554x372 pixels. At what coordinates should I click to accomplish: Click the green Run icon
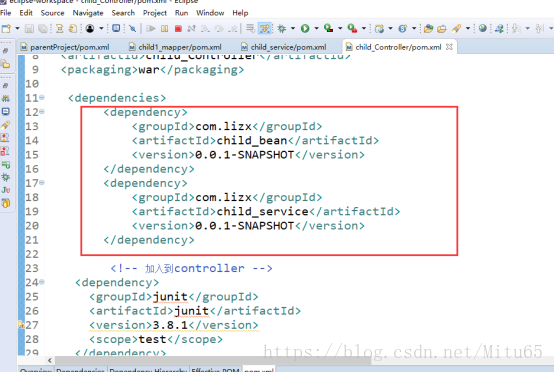(305, 29)
